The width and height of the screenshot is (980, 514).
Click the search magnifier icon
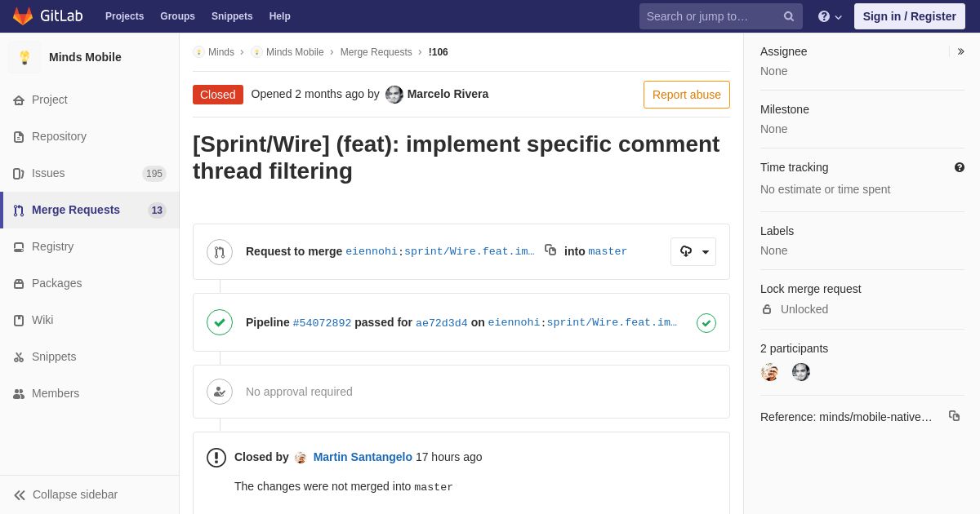pyautogui.click(x=789, y=16)
